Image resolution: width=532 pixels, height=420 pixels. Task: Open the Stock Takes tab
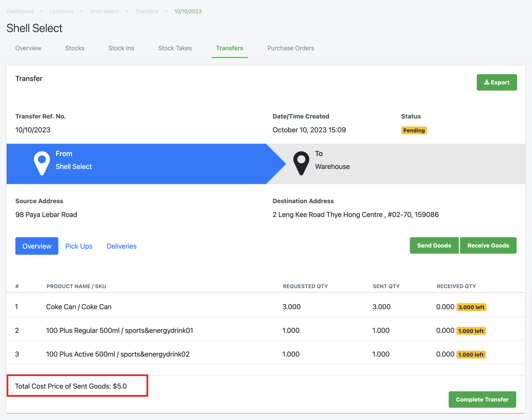click(175, 48)
